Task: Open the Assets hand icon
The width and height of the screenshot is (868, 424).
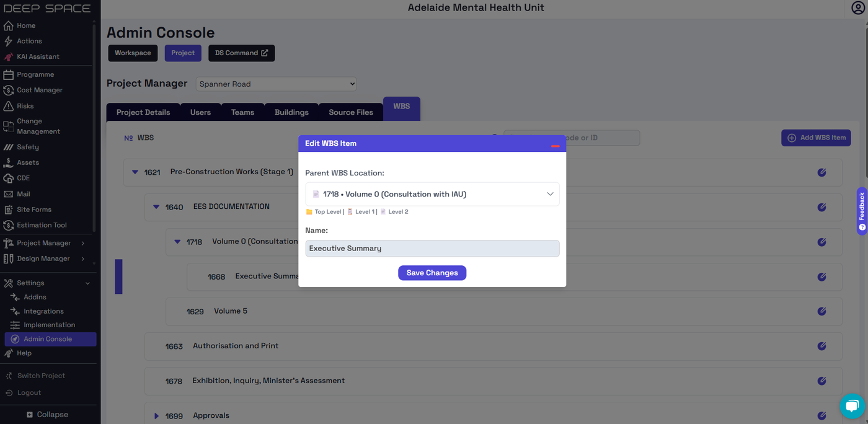Action: (9, 162)
